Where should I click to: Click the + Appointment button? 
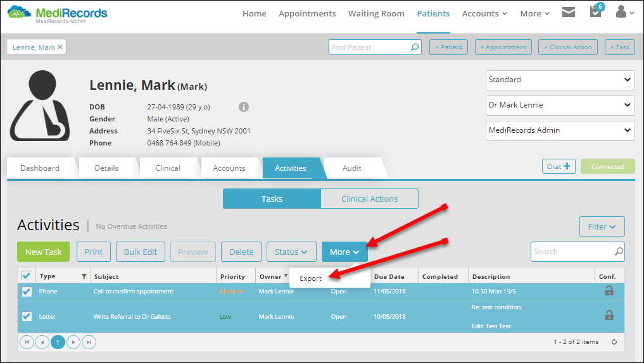(x=503, y=47)
